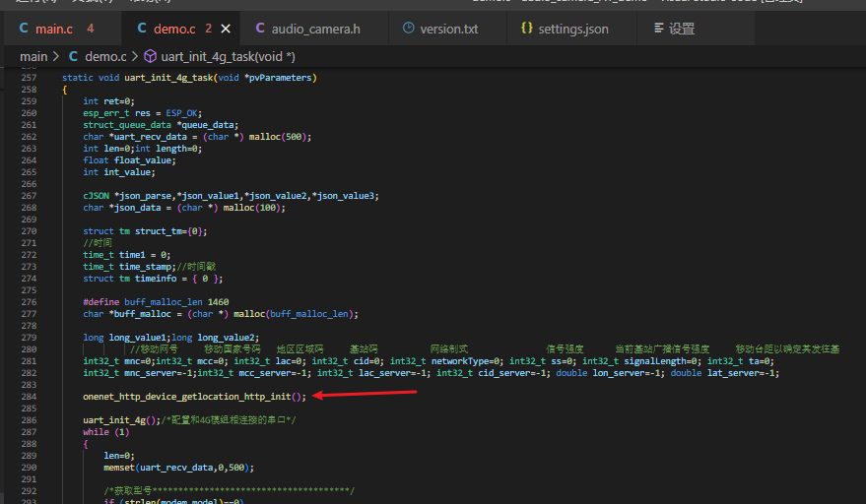
Task: Click the uart_init_4g_task function name on line 257
Action: pyautogui.click(x=168, y=78)
